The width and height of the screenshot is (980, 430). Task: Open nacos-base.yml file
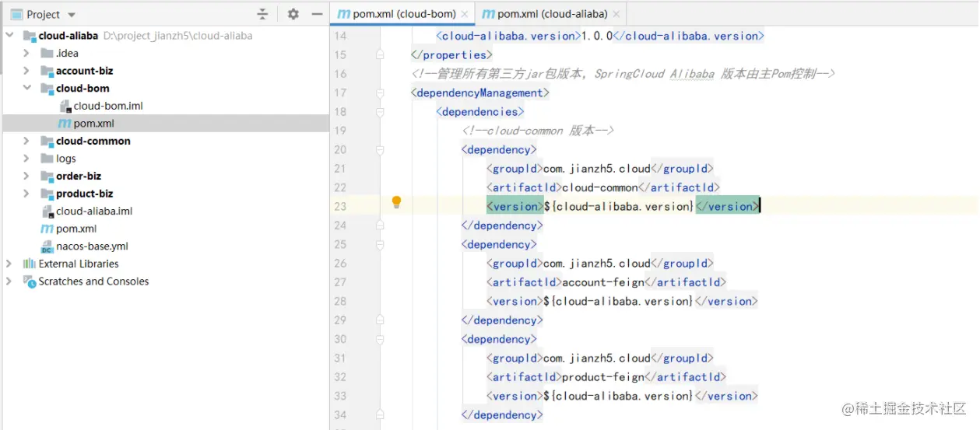pyautogui.click(x=92, y=246)
